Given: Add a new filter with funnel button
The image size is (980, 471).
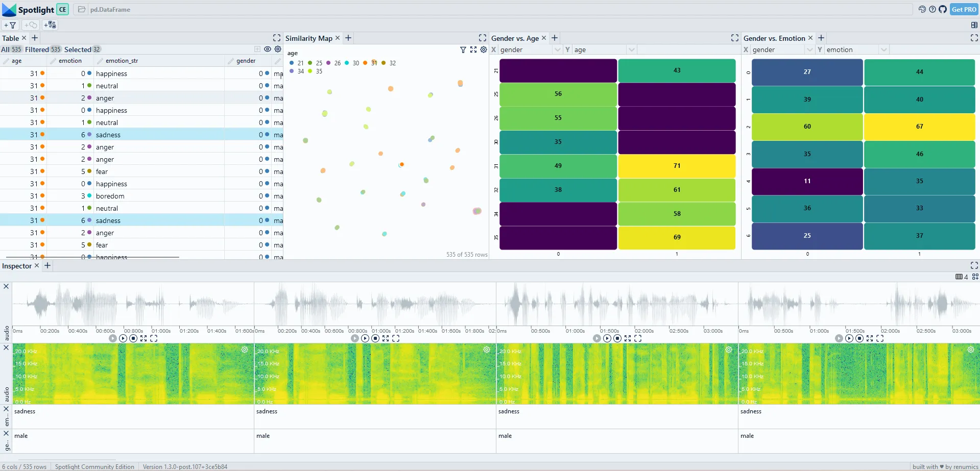Looking at the screenshot, I should click(x=10, y=24).
